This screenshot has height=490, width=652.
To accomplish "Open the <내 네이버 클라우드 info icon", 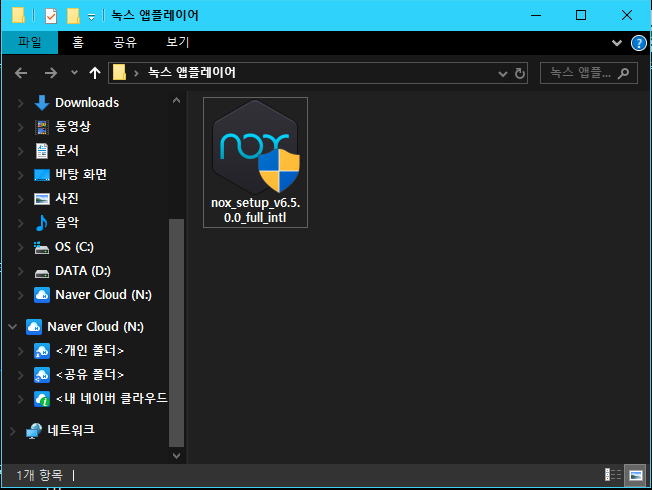I will click(x=42, y=399).
